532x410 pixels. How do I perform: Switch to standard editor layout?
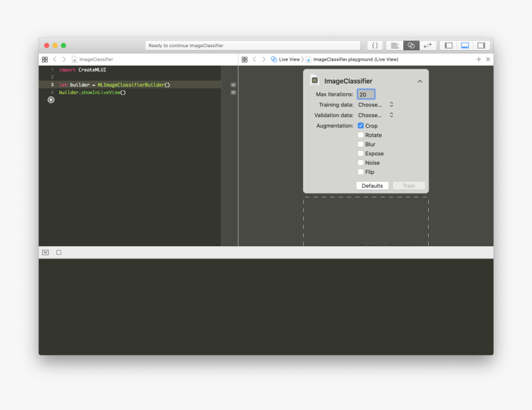click(x=395, y=45)
